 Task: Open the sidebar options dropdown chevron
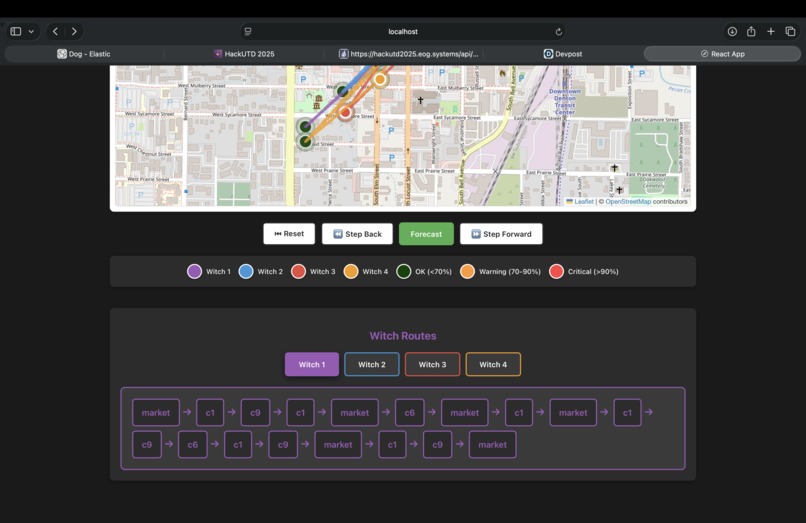(x=31, y=31)
